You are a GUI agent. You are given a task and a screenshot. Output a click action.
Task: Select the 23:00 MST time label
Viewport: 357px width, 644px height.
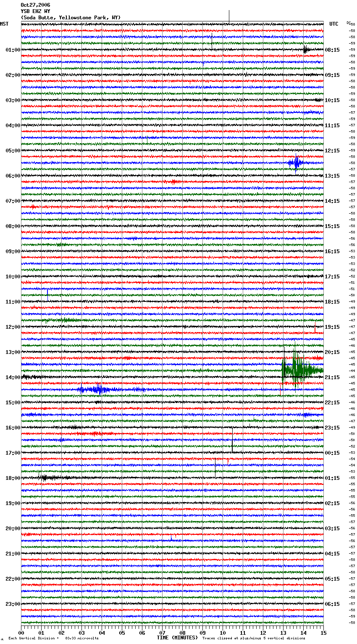coord(13,604)
